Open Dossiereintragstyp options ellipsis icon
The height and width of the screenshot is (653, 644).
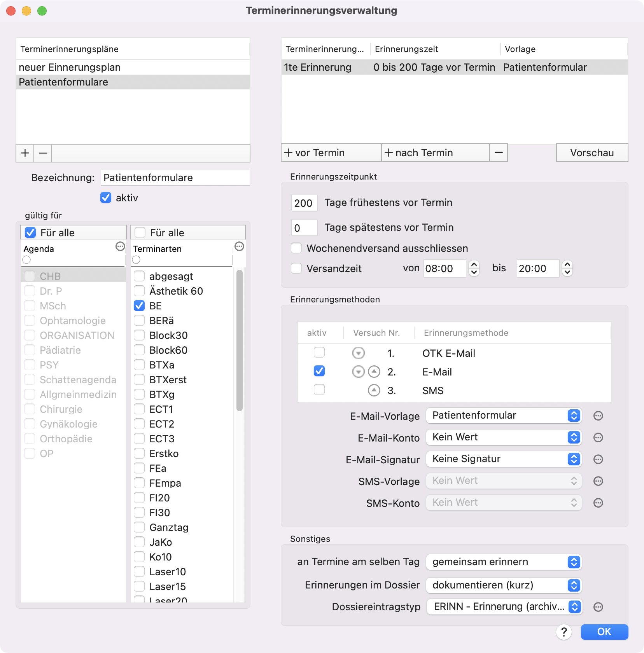coord(598,607)
